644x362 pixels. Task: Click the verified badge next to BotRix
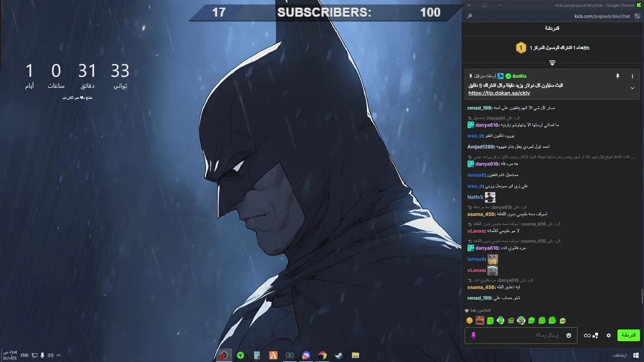[508, 76]
